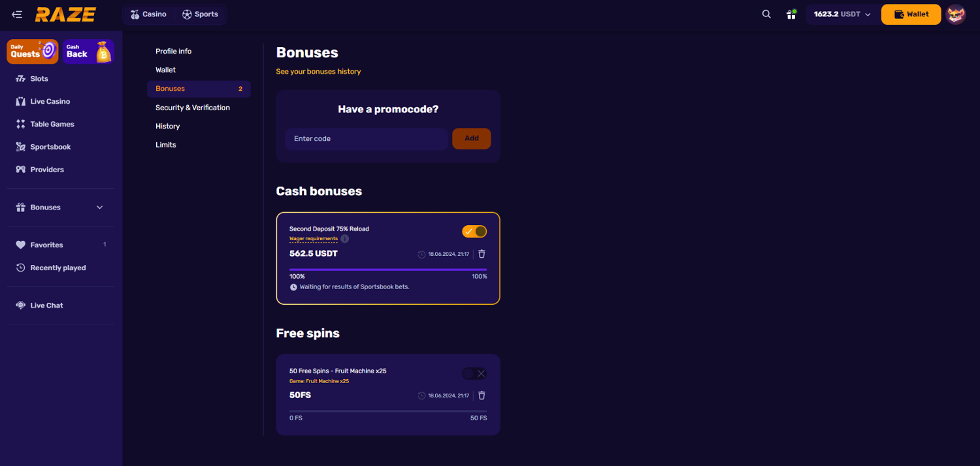The height and width of the screenshot is (466, 980).
Task: Click the Second Deposit wager progress bar
Action: pos(388,270)
